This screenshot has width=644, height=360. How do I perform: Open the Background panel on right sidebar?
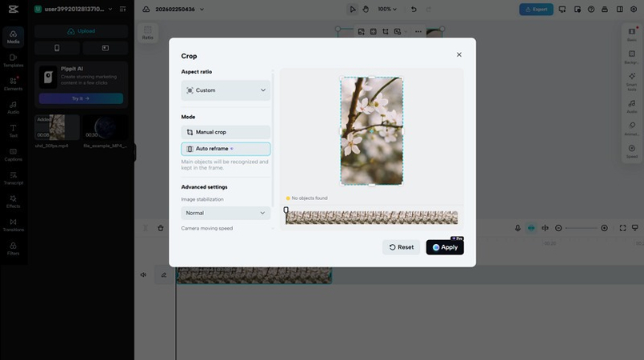click(x=632, y=57)
